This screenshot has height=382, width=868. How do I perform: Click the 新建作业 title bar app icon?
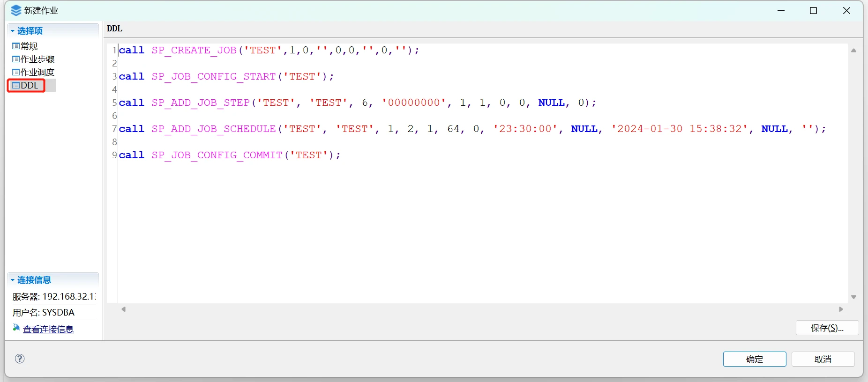(x=16, y=10)
